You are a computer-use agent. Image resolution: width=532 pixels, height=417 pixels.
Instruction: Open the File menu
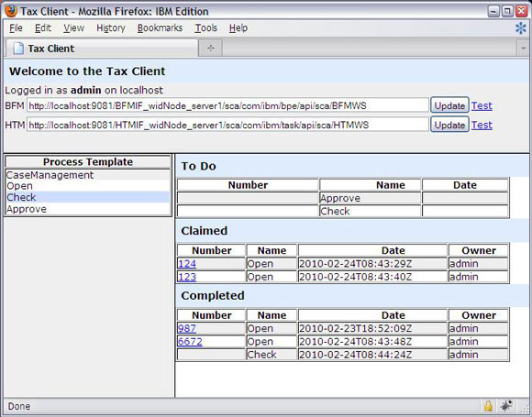(x=16, y=28)
